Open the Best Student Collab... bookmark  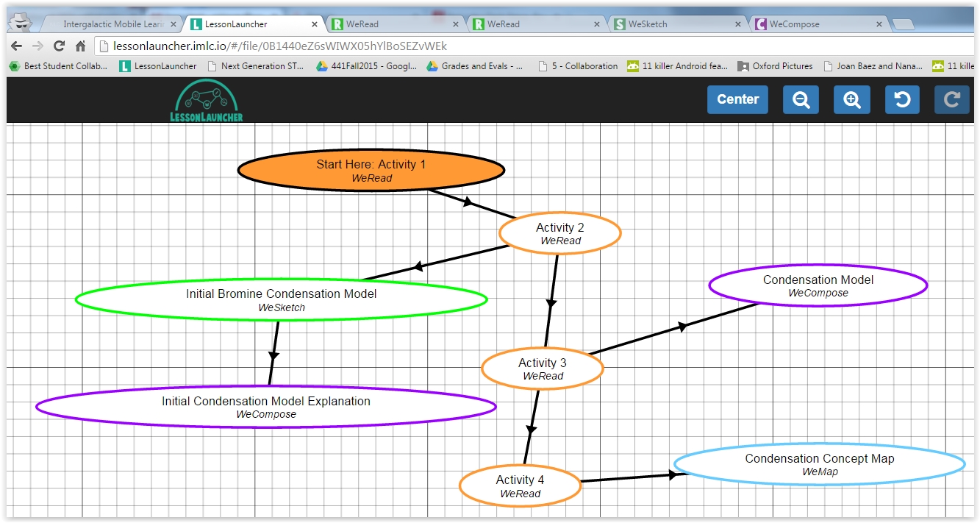click(59, 66)
